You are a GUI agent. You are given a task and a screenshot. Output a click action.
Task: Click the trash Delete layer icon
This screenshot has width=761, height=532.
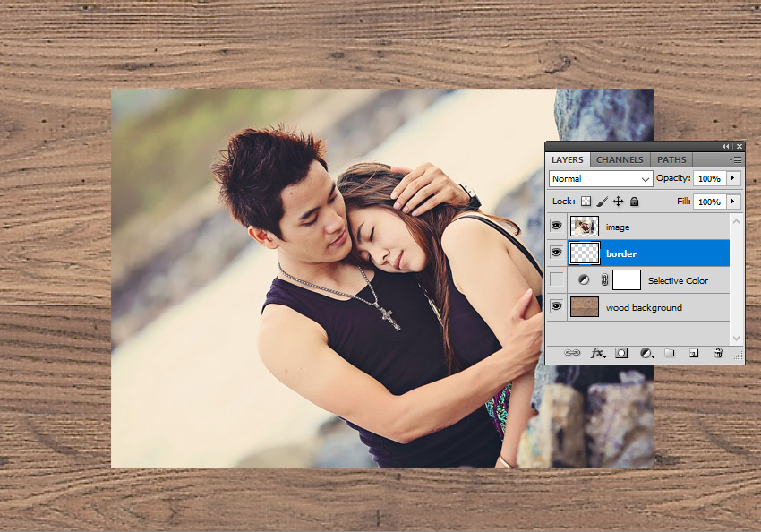(x=717, y=354)
